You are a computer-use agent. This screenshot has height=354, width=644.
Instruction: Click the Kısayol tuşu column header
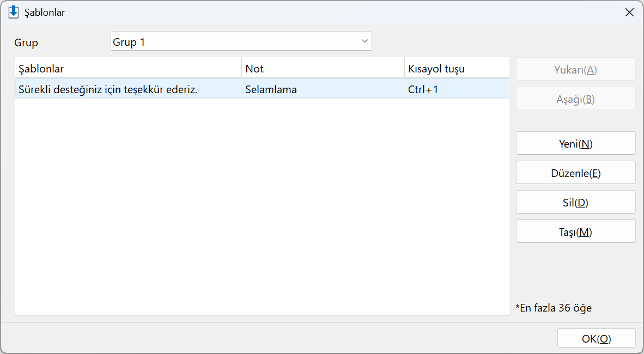point(457,68)
